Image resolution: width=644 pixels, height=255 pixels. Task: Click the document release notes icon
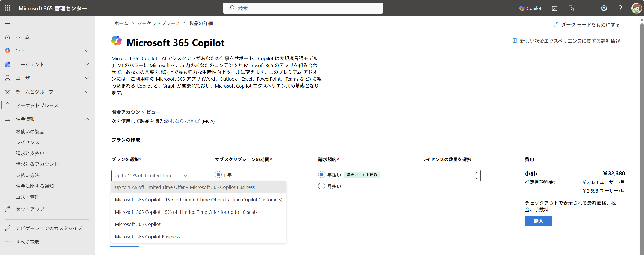(571, 8)
